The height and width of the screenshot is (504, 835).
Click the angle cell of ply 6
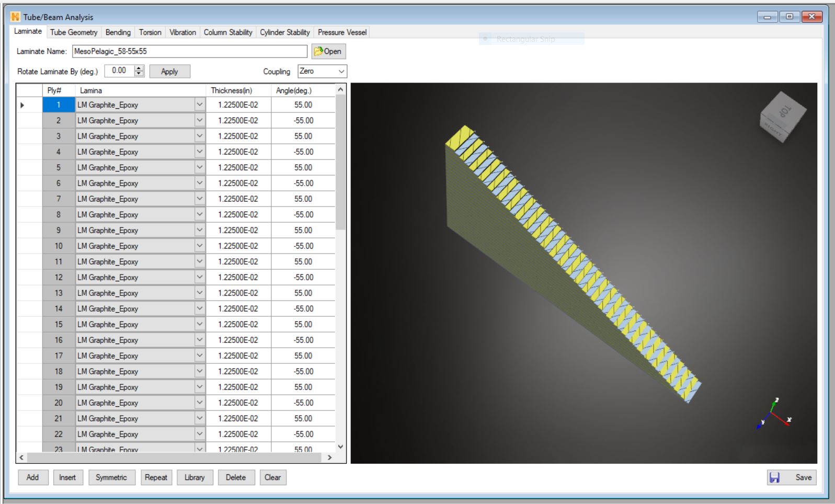tap(303, 184)
